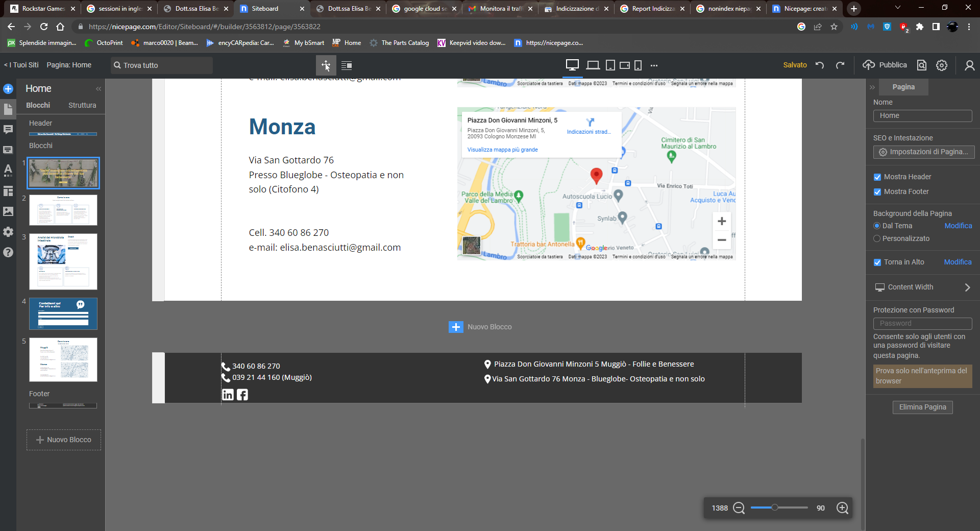
Task: Toggle the outline list view icon
Action: coord(347,65)
